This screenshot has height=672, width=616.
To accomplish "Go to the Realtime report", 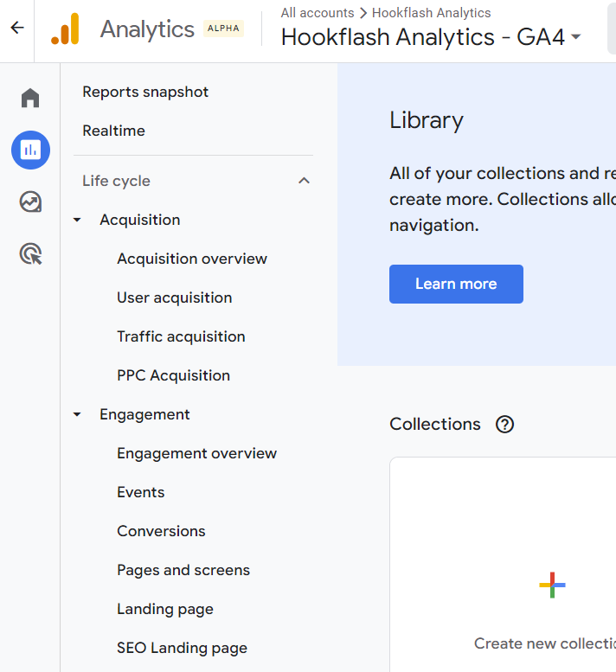I will pyautogui.click(x=113, y=131).
